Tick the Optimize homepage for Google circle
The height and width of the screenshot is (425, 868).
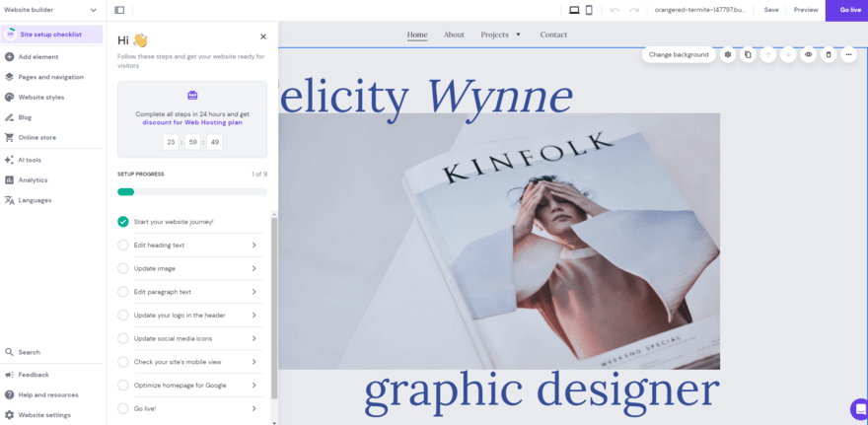tap(123, 386)
